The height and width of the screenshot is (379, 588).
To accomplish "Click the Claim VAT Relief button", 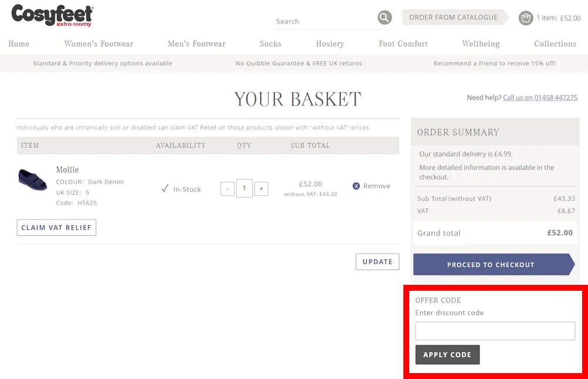I will [x=56, y=227].
